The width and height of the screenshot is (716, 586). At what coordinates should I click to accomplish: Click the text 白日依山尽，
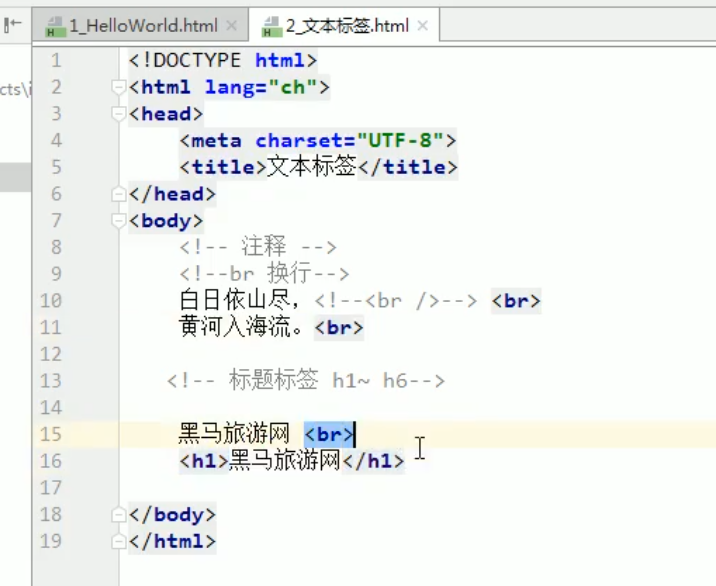point(239,301)
